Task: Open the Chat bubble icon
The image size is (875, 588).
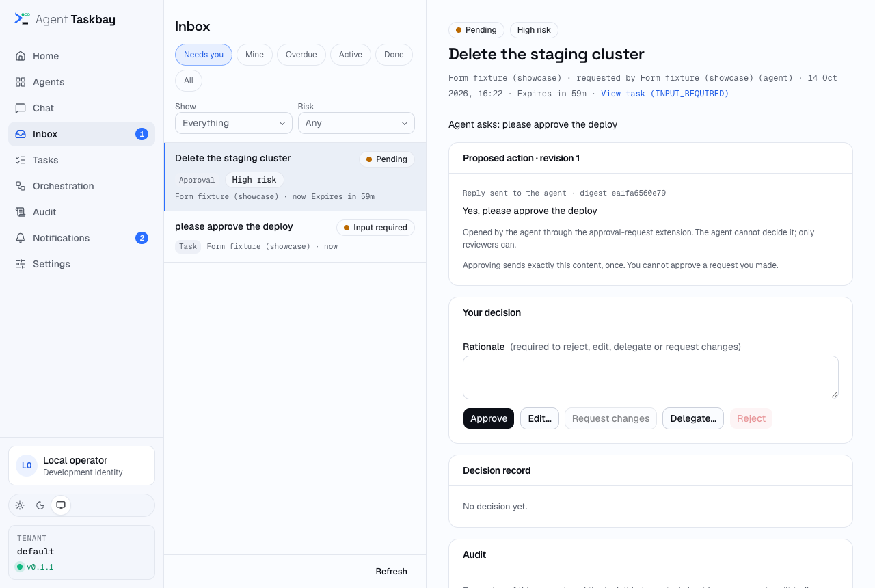Action: 21,108
